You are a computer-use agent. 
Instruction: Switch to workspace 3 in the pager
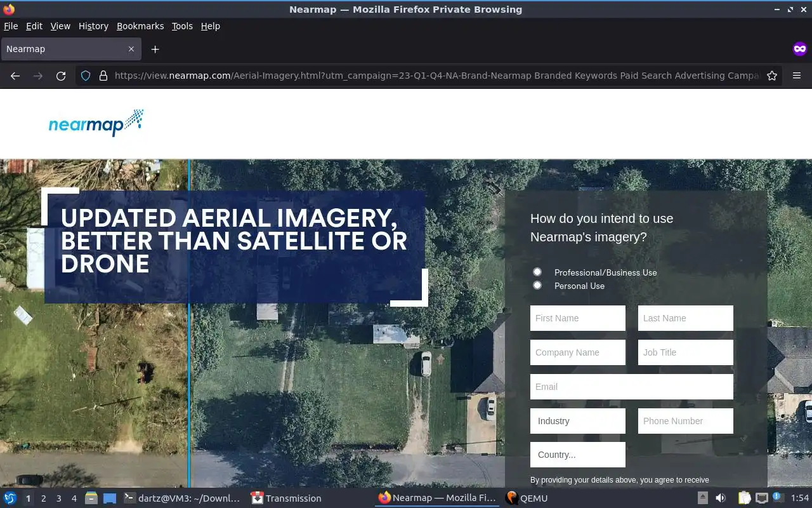59,498
